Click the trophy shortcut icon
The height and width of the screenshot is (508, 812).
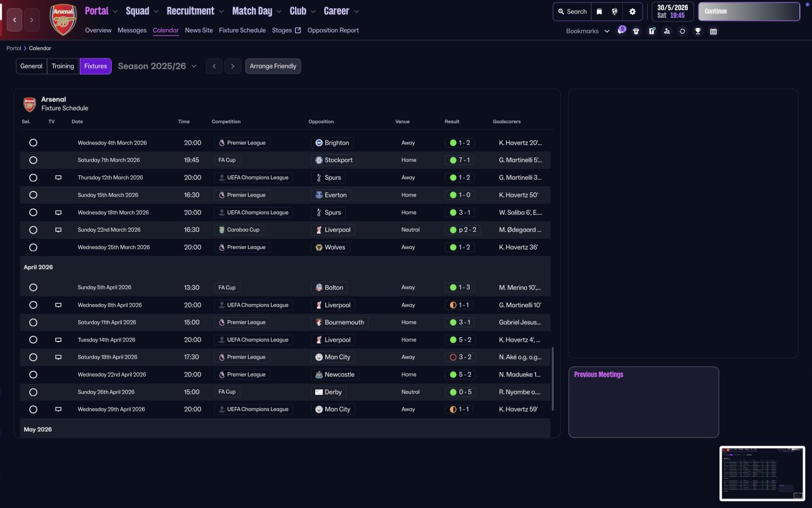698,31
